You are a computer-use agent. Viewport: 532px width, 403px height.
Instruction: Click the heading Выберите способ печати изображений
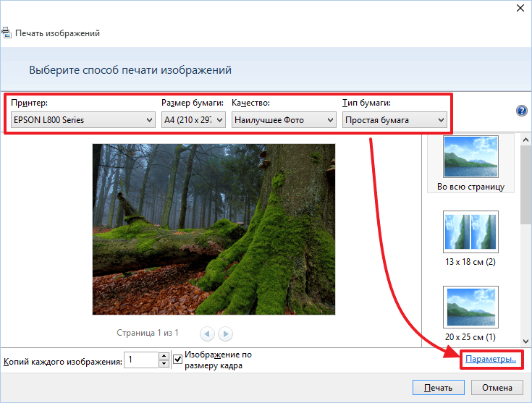[x=130, y=70]
